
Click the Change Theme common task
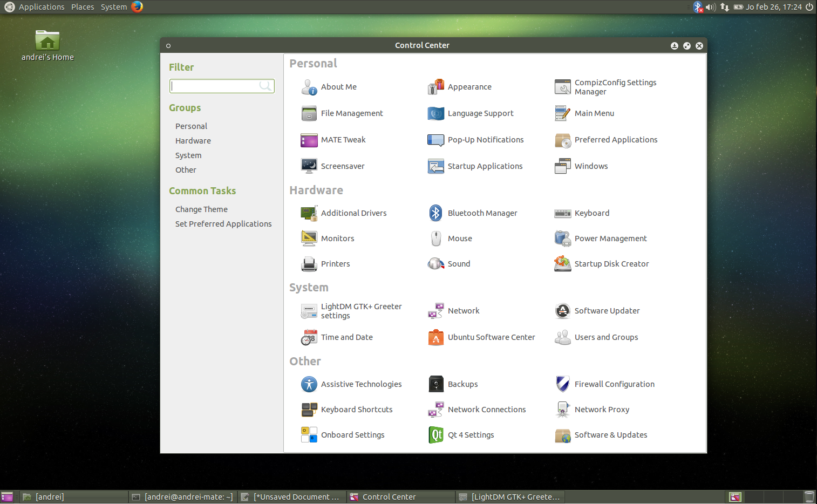(201, 209)
